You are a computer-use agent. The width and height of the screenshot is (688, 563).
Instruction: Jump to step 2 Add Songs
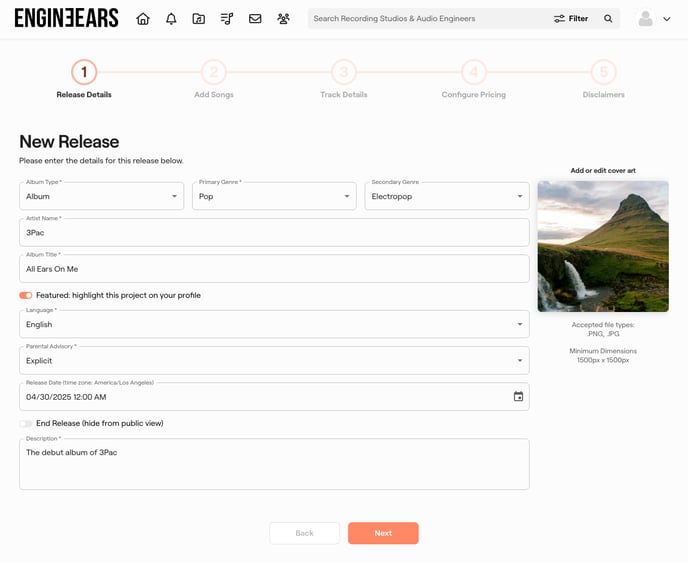(214, 72)
